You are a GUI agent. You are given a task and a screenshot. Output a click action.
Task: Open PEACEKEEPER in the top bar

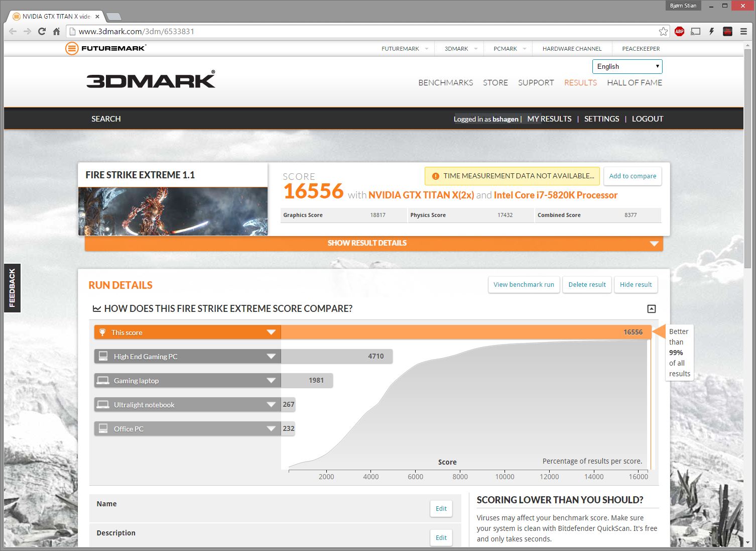click(x=641, y=49)
